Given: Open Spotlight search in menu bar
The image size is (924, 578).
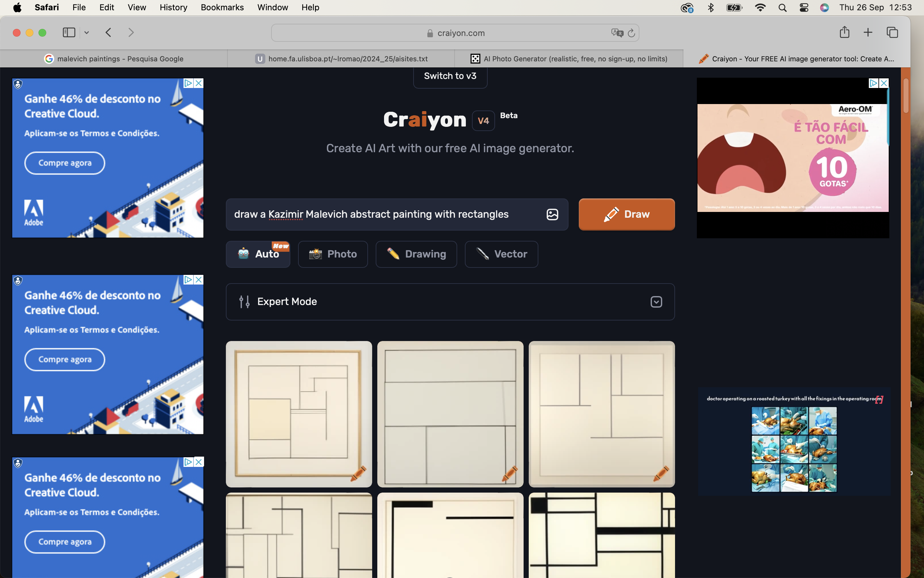Looking at the screenshot, I should point(782,8).
